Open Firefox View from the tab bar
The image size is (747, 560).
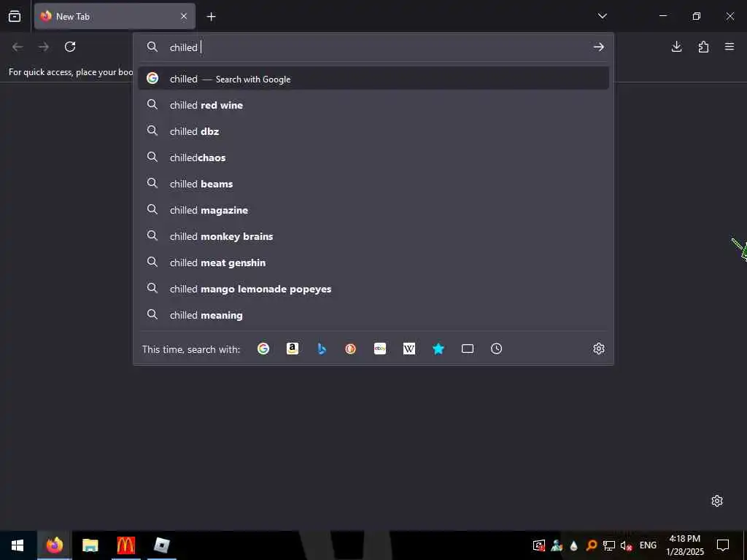coord(15,16)
